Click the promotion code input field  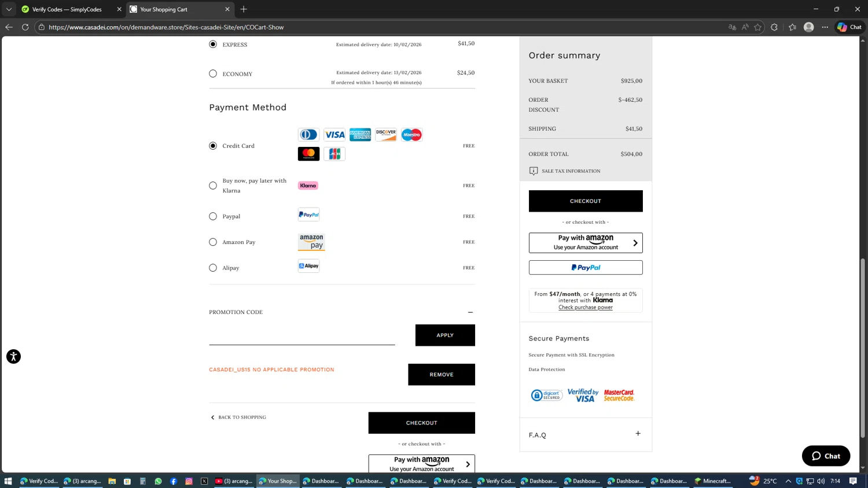pos(302,335)
